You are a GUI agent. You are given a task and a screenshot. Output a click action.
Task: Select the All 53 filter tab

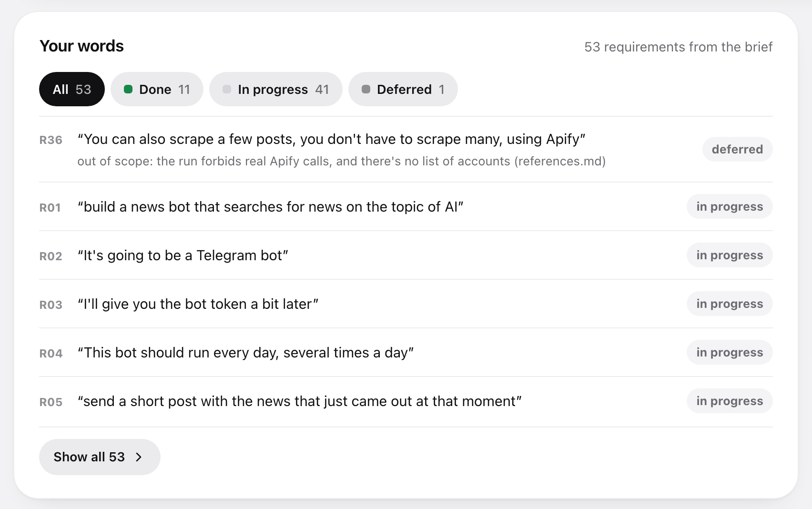point(72,89)
